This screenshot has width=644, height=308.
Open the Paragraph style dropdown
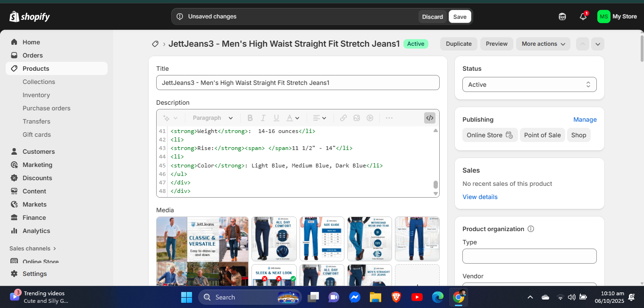tap(213, 118)
